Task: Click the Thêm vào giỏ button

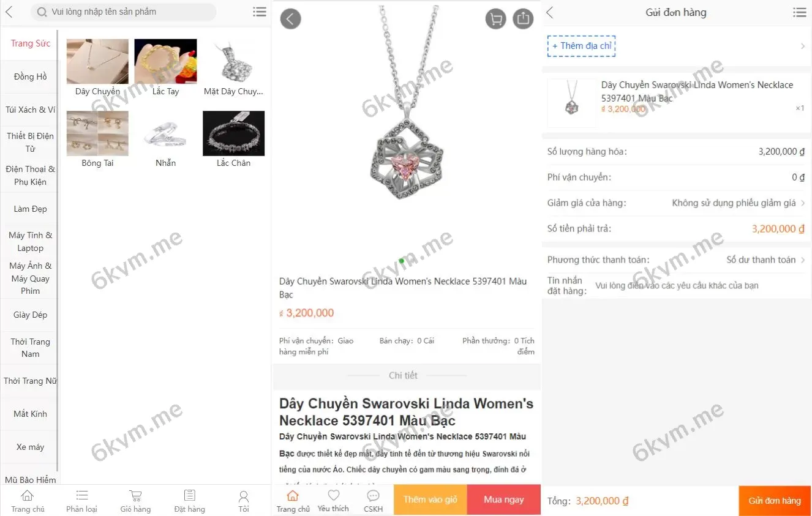Action: click(430, 499)
